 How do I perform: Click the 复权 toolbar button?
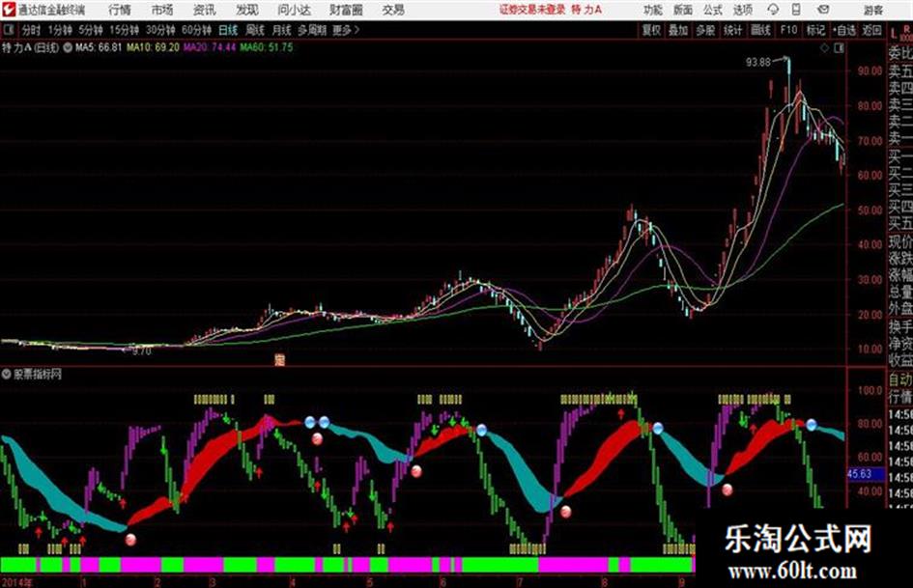tap(650, 30)
